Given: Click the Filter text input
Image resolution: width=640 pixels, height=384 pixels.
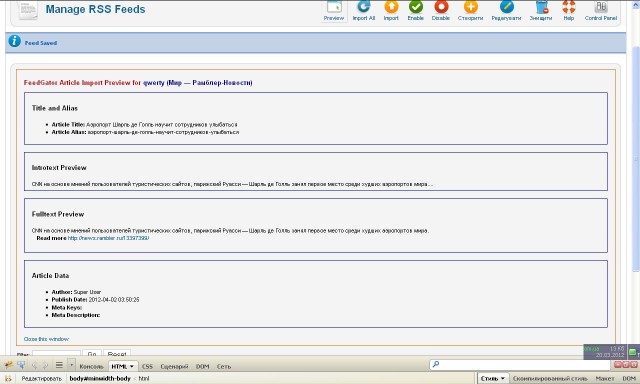Looking at the screenshot, I should [x=56, y=353].
